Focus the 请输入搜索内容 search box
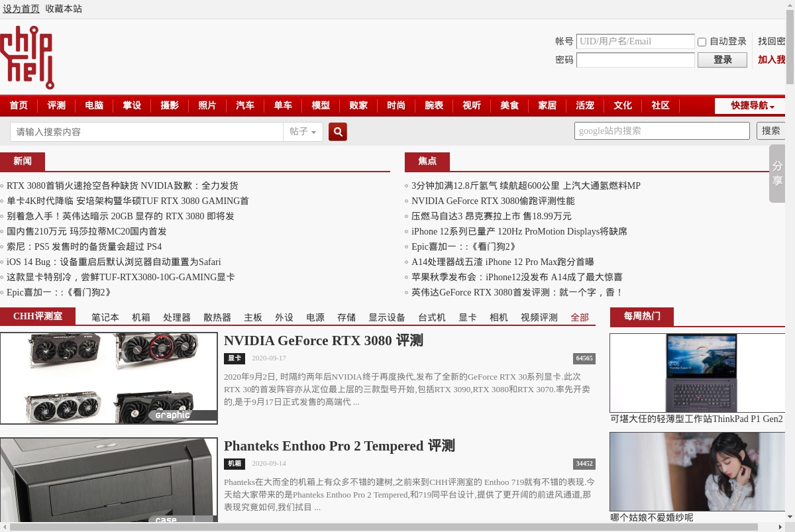 pyautogui.click(x=146, y=132)
